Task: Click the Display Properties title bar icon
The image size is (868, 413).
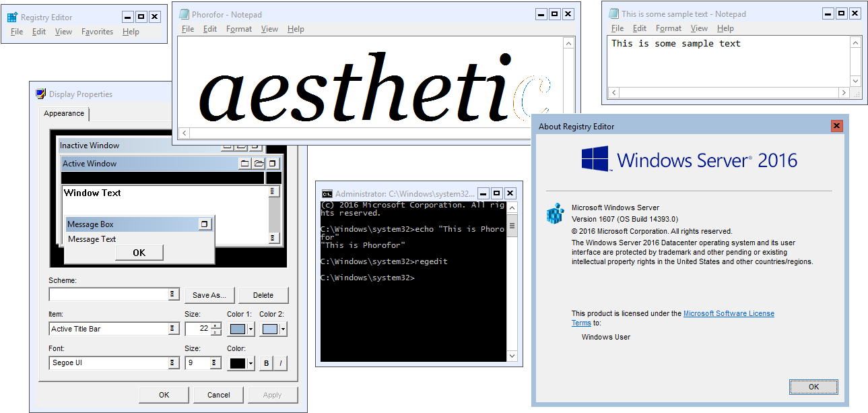Action: coord(40,94)
